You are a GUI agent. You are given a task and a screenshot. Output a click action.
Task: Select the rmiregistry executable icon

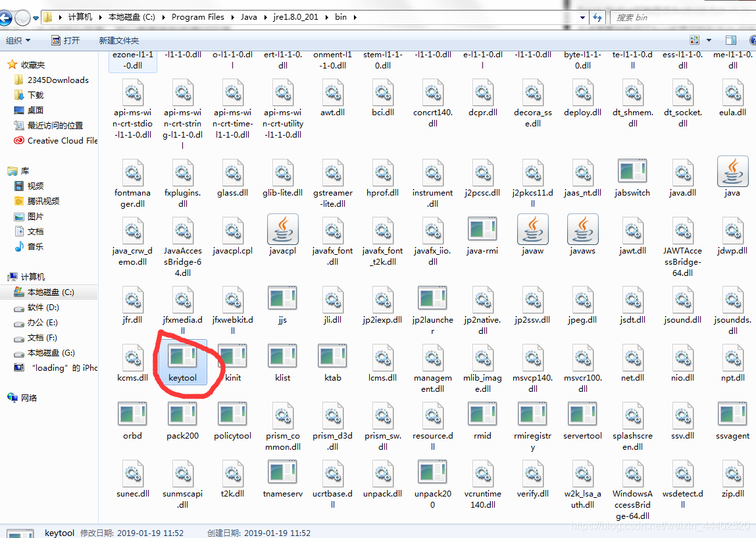tap(532, 414)
